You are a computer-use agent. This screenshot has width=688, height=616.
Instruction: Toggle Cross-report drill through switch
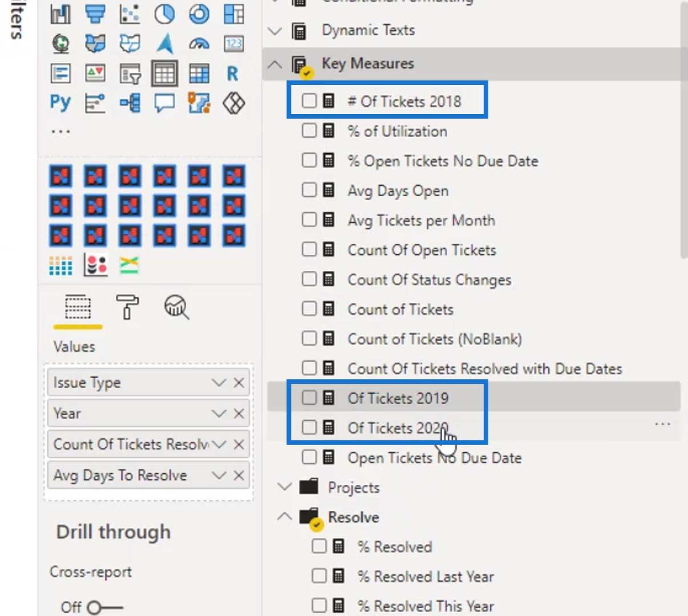tap(104, 607)
